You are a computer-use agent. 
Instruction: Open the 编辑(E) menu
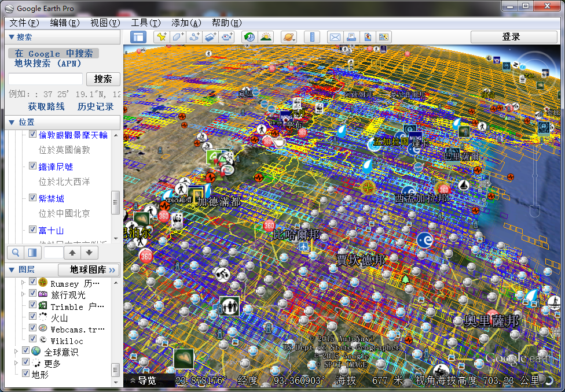pyautogui.click(x=65, y=23)
